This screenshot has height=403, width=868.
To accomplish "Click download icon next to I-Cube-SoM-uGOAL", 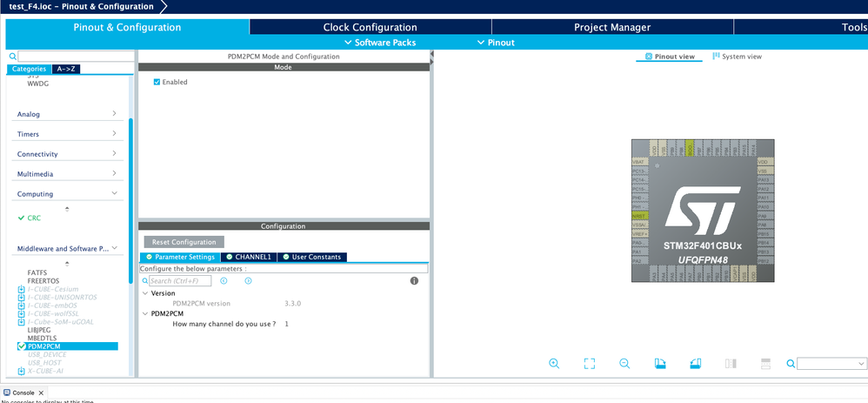I will coord(21,322).
